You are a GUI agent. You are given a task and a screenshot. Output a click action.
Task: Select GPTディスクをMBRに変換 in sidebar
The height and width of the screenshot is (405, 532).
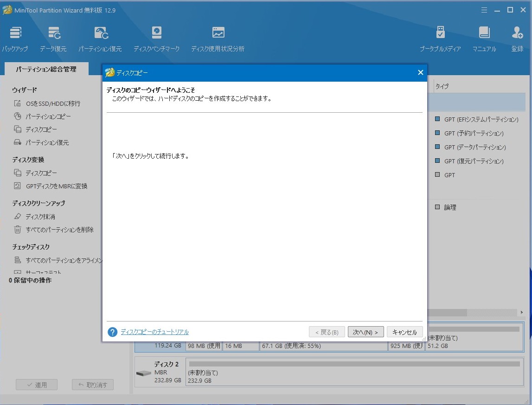[x=56, y=186]
